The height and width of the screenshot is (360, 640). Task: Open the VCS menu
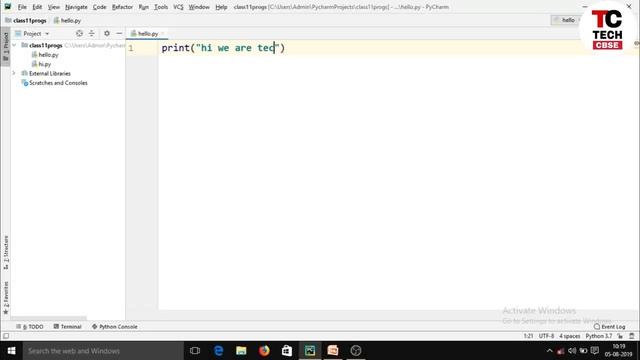pyautogui.click(x=178, y=7)
